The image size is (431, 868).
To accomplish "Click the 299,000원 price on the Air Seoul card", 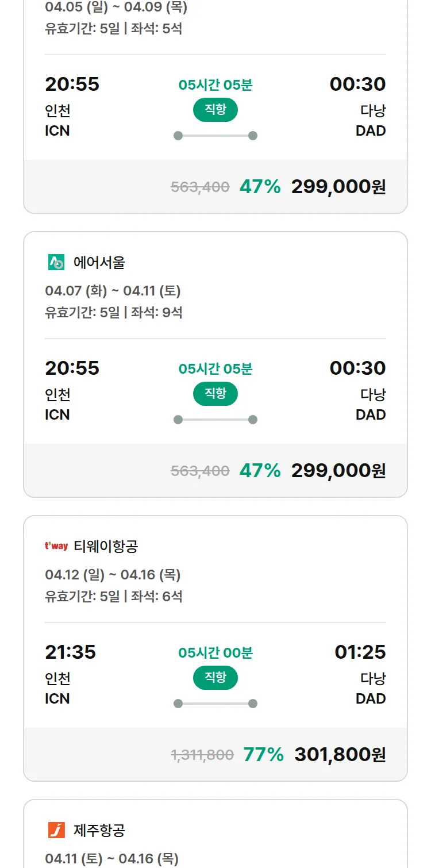I will pos(338,470).
